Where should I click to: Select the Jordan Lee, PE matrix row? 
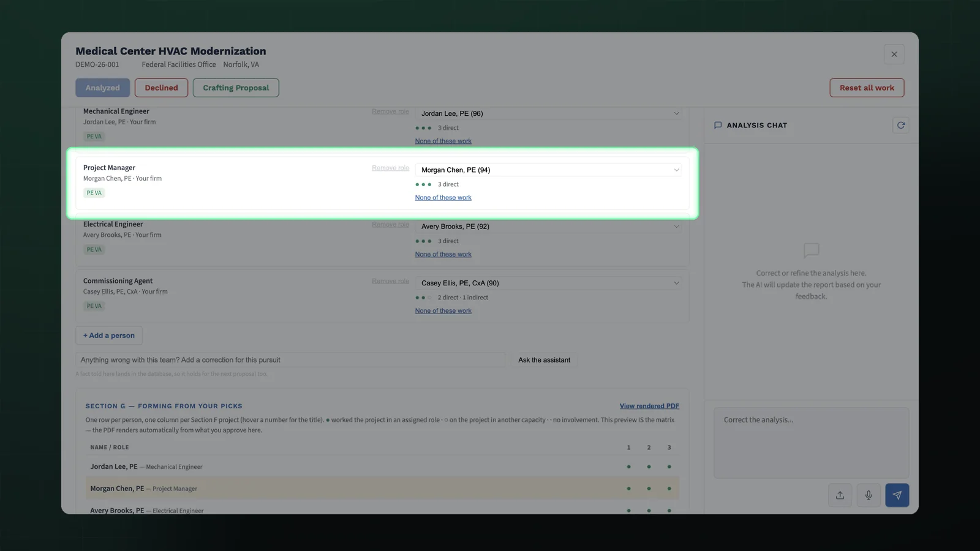(x=382, y=467)
